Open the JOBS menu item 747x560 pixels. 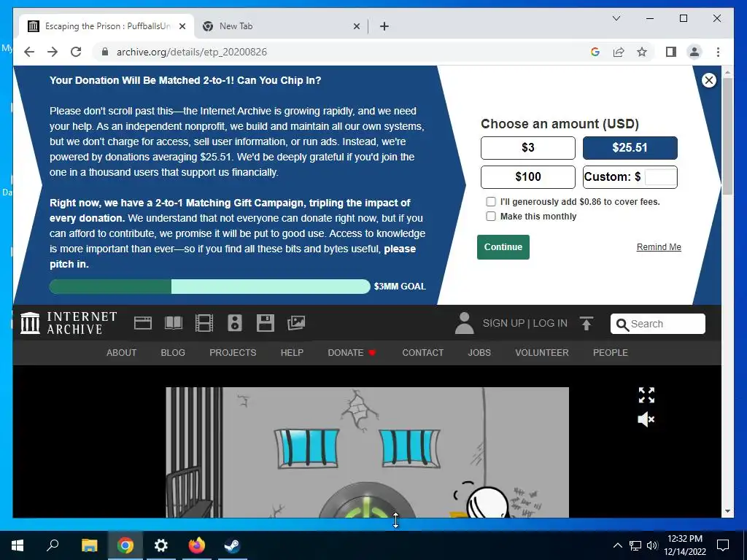(479, 353)
